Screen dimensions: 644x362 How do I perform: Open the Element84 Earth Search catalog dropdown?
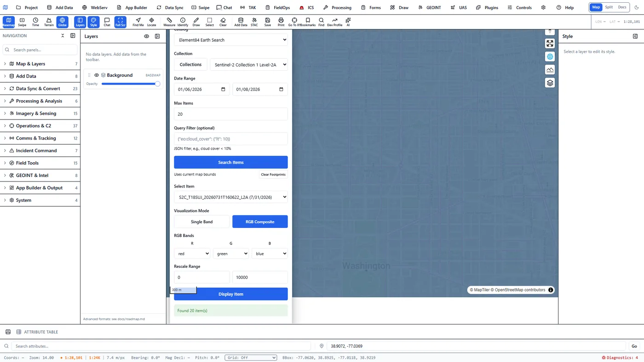(231, 40)
